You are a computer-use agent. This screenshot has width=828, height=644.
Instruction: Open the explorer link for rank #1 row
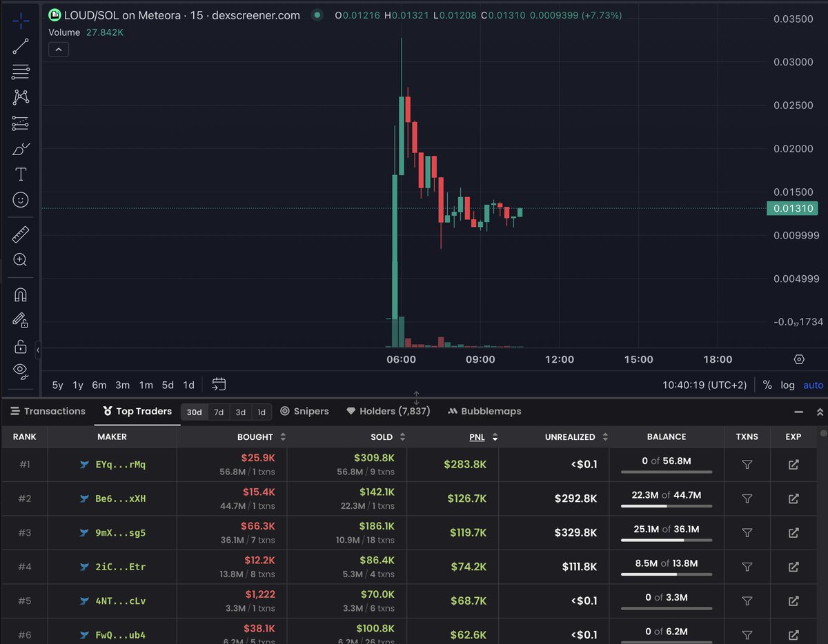pos(793,465)
